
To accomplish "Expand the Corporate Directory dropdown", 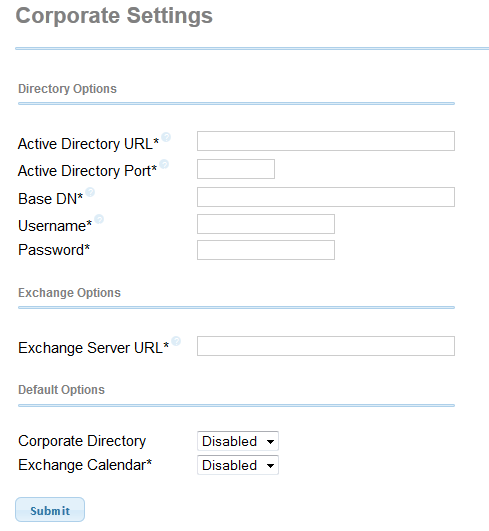I will pos(238,441).
